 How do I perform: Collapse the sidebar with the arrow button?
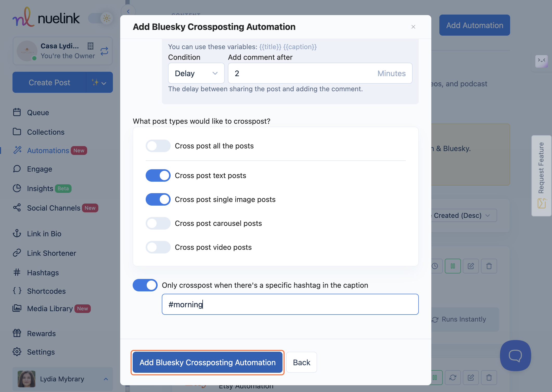point(128,11)
